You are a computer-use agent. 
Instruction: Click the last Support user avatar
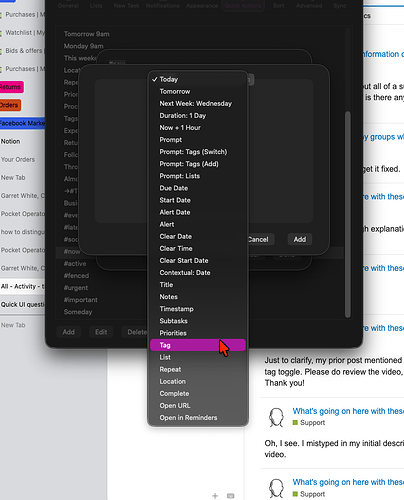(x=276, y=488)
